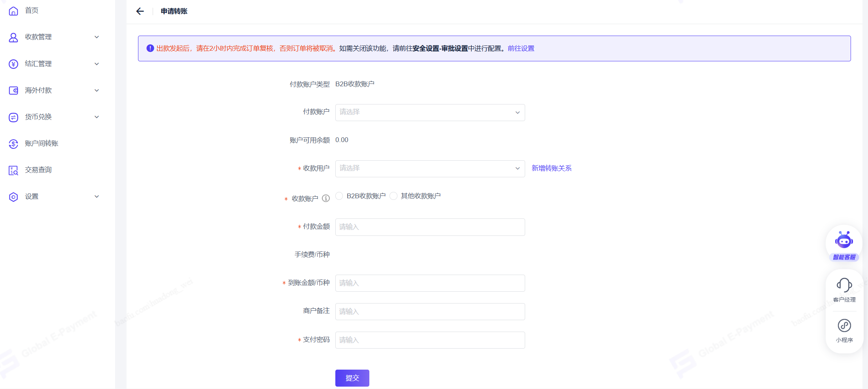Viewport: 868px width, 389px height.
Task: Click the 账户间转账 sidebar icon
Action: 13,144
